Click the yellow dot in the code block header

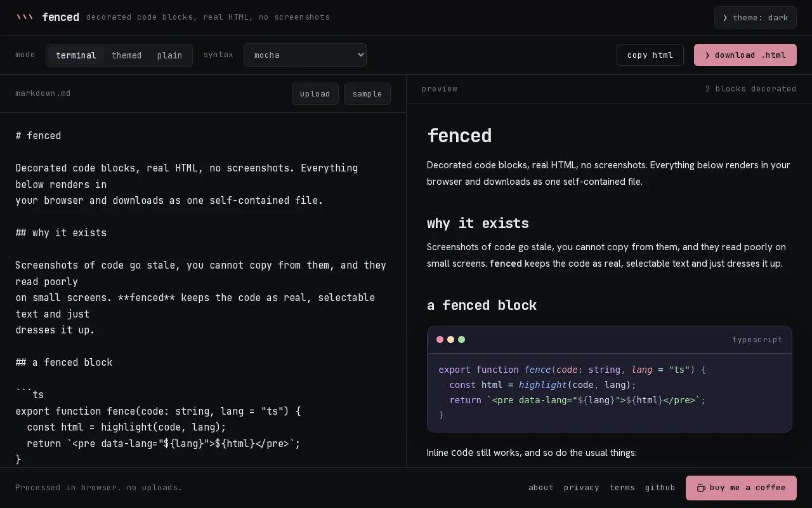tap(450, 340)
